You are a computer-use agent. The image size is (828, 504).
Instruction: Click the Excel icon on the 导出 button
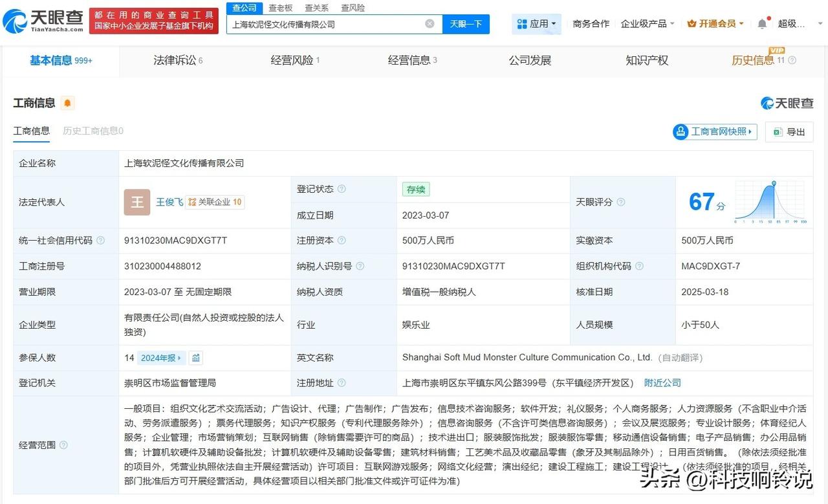tap(778, 132)
